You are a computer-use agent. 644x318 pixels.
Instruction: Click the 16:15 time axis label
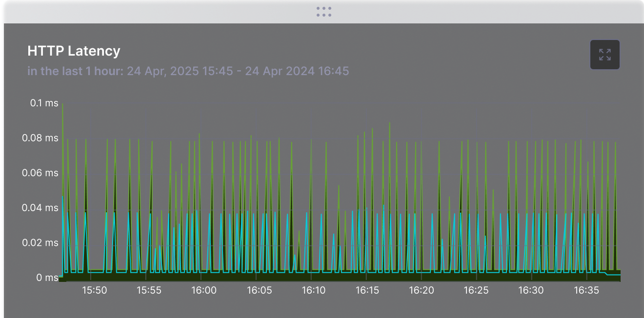367,290
